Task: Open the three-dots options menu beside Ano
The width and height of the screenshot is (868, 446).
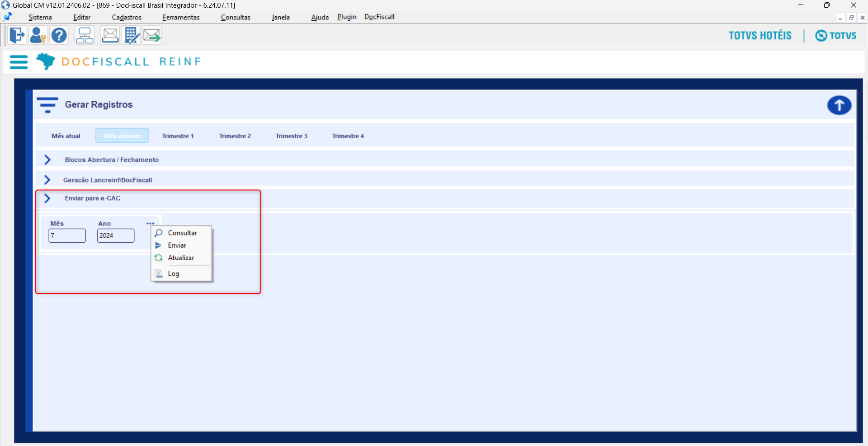Action: 150,223
